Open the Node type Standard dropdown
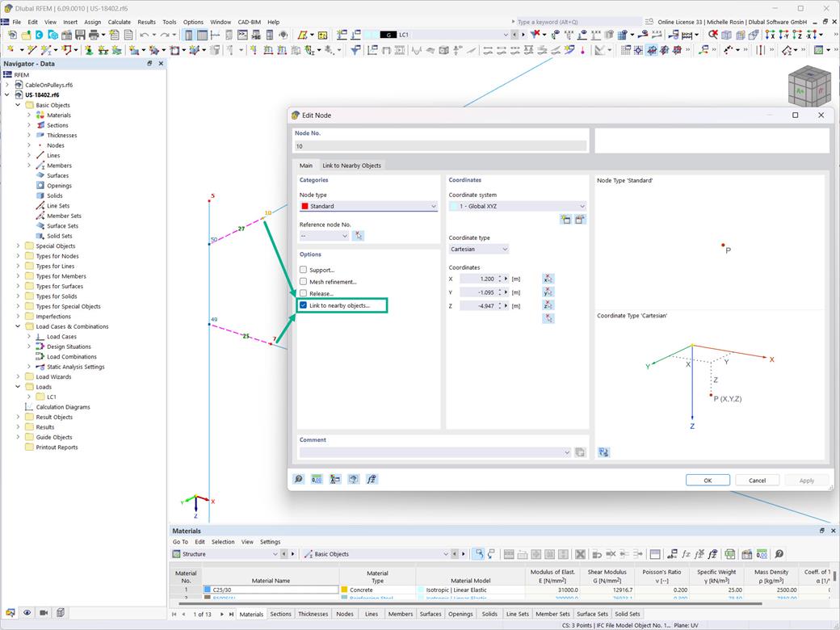This screenshot has height=630, width=840. pyautogui.click(x=368, y=206)
